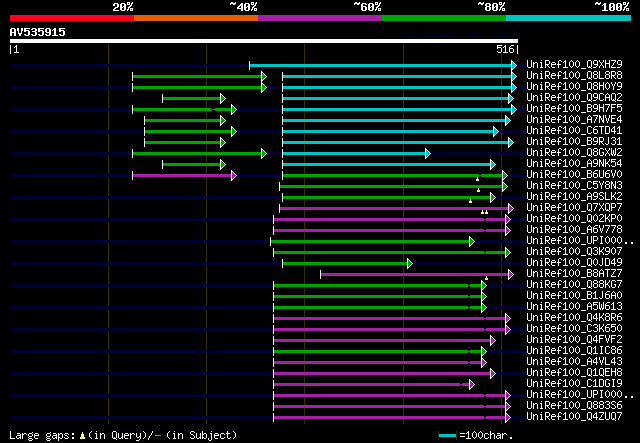Image resolution: width=640 pixels, height=443 pixels.
Task: Click the yellow gap markers below Q7XQP7 alignment
Action: pyautogui.click(x=484, y=212)
